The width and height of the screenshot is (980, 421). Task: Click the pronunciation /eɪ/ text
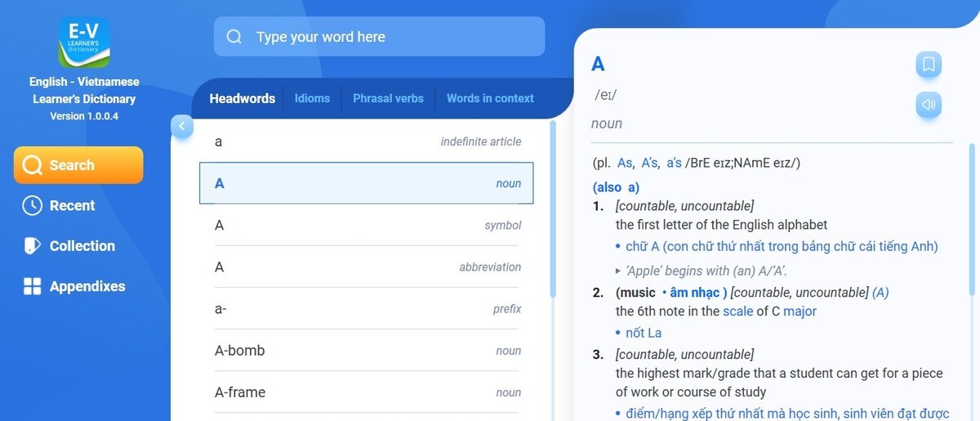click(x=605, y=95)
